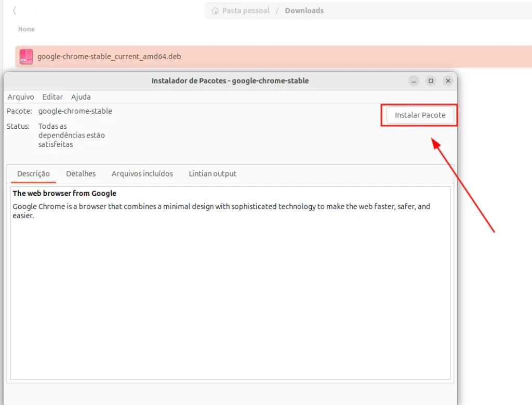Navigate to Pasta pessoal in the path bar
The image size is (532, 405).
[246, 10]
